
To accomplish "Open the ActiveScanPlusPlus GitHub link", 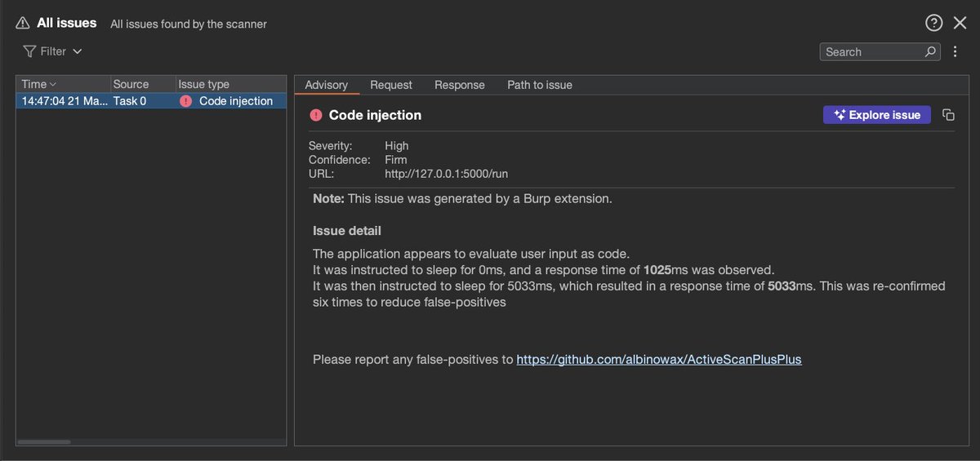I will [x=659, y=359].
